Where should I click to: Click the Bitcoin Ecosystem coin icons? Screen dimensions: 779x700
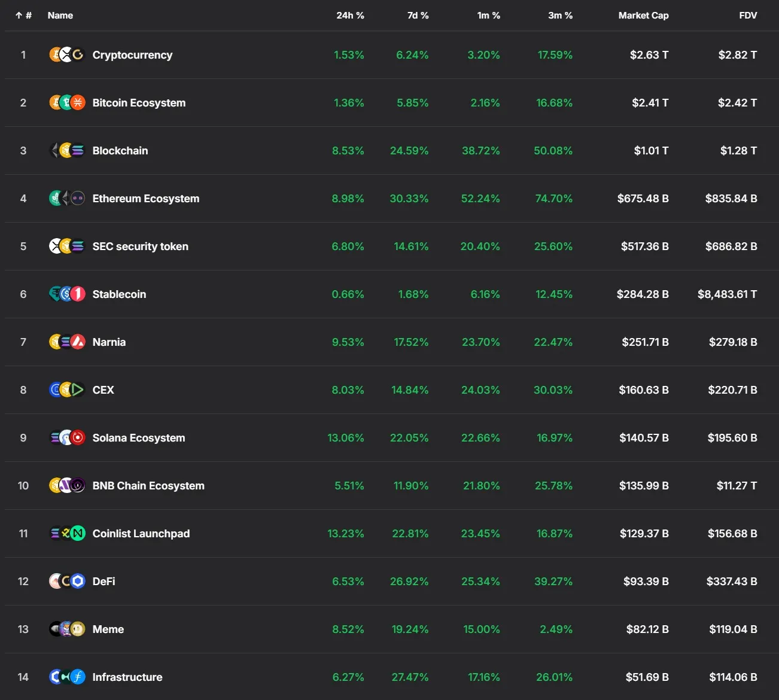point(66,103)
